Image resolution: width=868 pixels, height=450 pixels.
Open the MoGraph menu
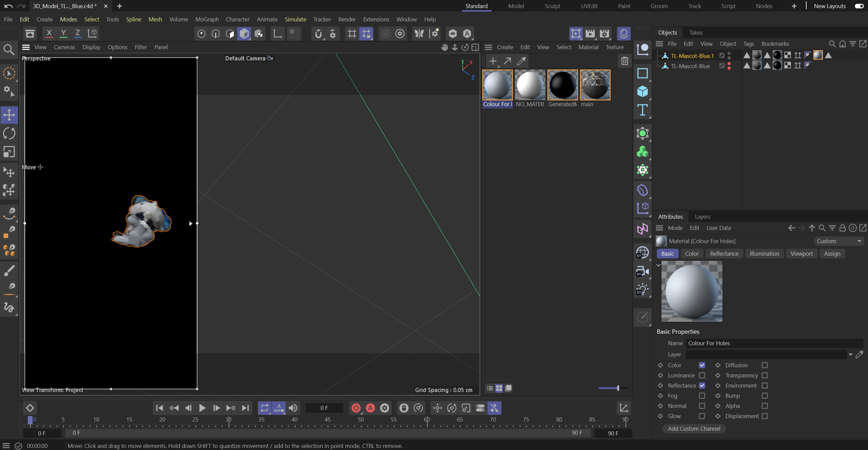click(x=207, y=19)
